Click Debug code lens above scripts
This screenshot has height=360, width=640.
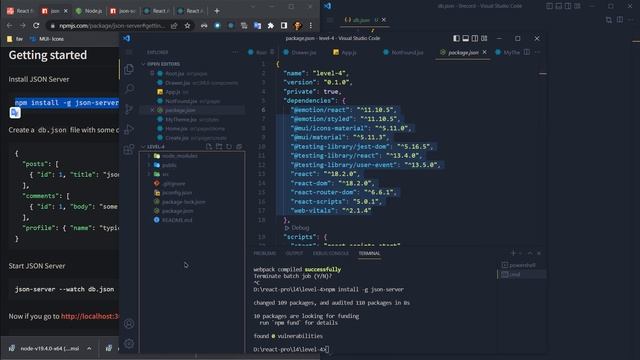(300, 228)
